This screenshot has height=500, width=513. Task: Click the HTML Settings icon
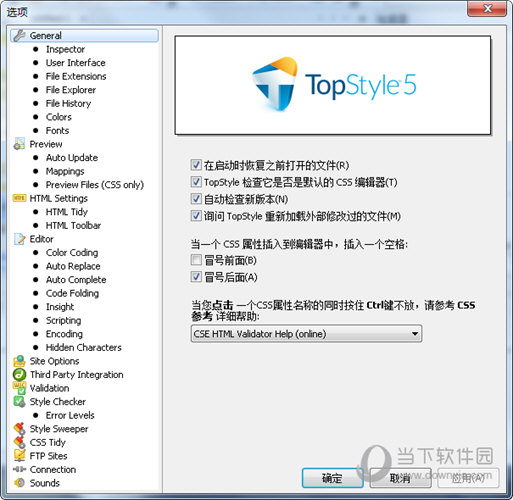tap(19, 198)
